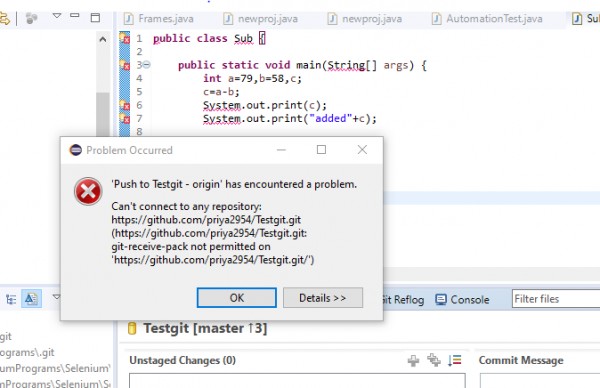Screen dimensions: 600x388
Task: Click the int a=79,b=58,c; code line
Action: (253, 78)
